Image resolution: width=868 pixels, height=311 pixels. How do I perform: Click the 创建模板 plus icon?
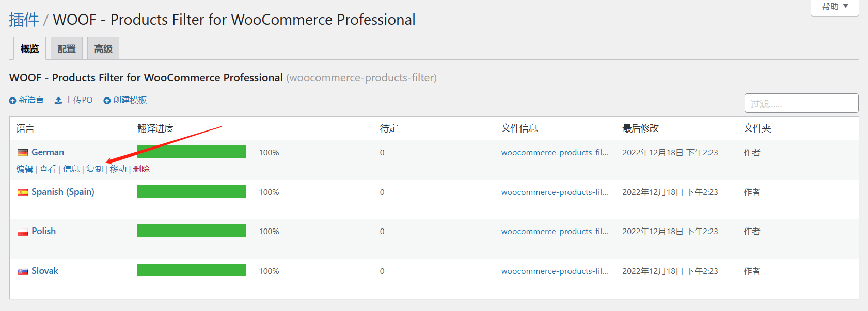coord(107,101)
